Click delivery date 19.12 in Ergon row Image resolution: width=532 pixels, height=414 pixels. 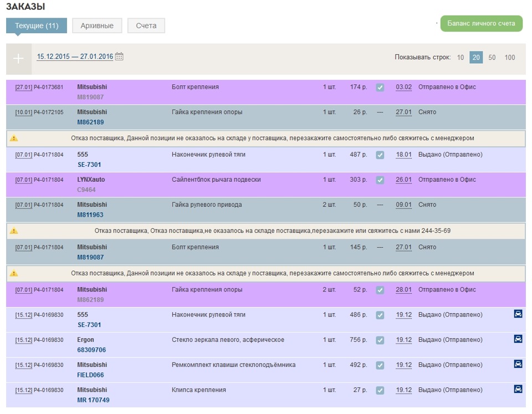point(404,340)
